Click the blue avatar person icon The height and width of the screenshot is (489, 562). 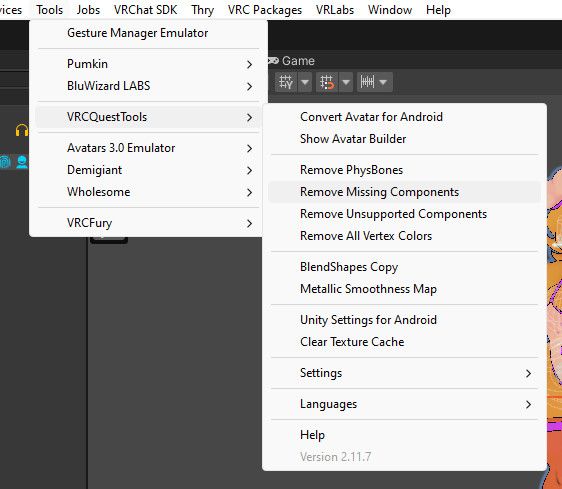[x=22, y=162]
